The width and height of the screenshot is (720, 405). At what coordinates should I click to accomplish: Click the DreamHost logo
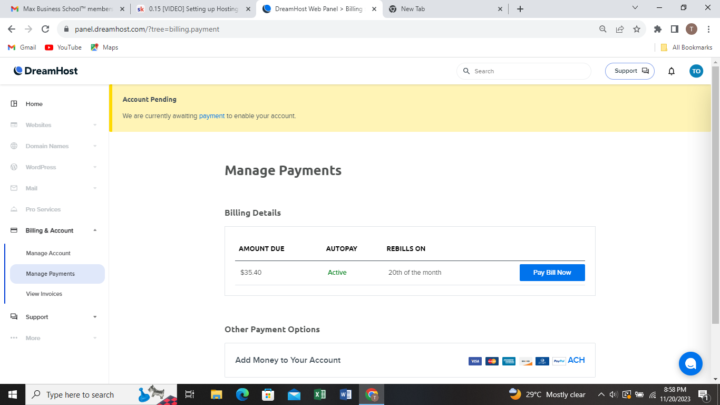pos(45,71)
